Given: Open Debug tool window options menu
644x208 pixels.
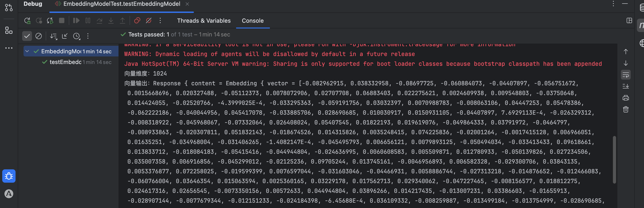Looking at the screenshot, I should coord(613,4).
